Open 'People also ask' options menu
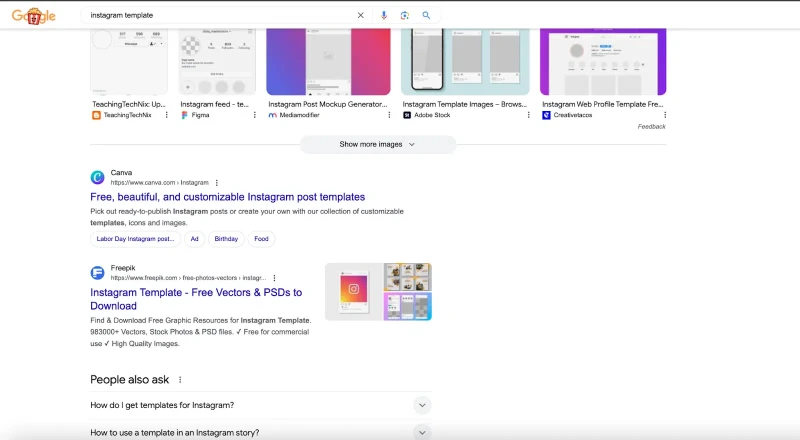The image size is (800, 440). pyautogui.click(x=180, y=380)
